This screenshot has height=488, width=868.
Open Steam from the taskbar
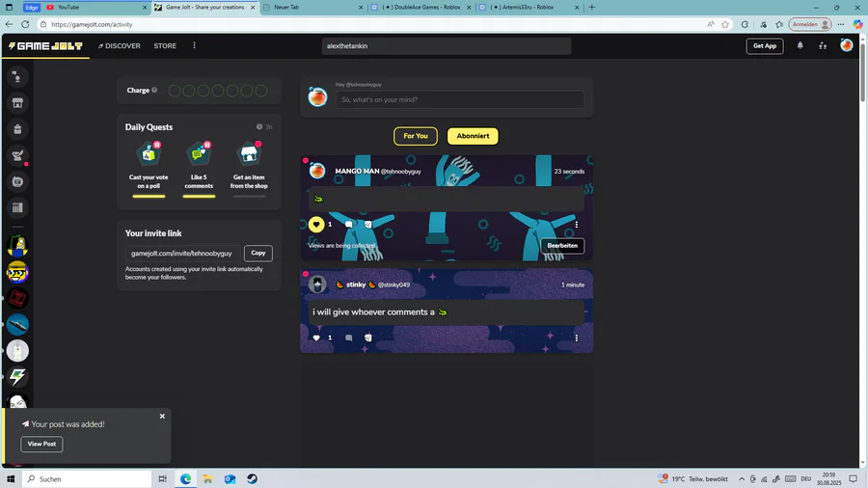click(252, 478)
